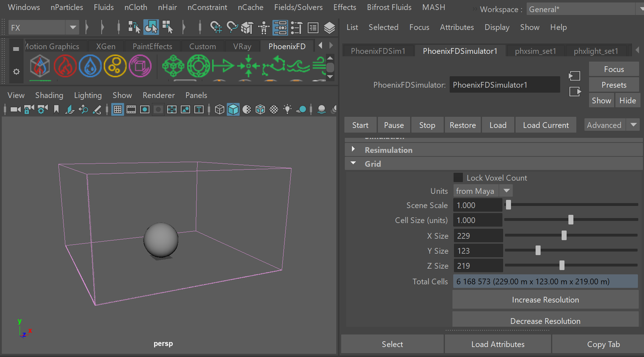Select by component type mode icon
Viewport: 644px width, 357px height.
tap(168, 27)
